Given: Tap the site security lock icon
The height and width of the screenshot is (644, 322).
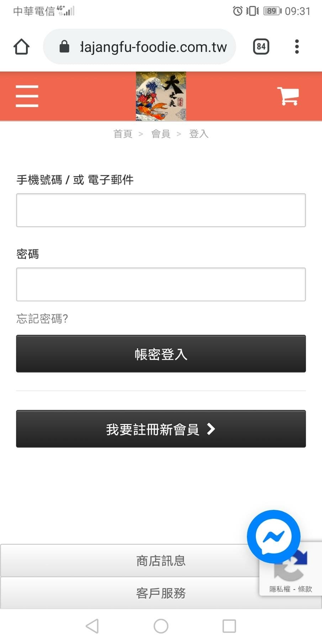Looking at the screenshot, I should pyautogui.click(x=64, y=47).
